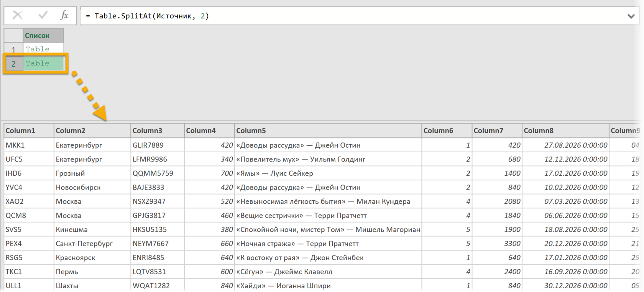
Task: Click code NSXZ9347 in Column3
Action: click(x=158, y=201)
